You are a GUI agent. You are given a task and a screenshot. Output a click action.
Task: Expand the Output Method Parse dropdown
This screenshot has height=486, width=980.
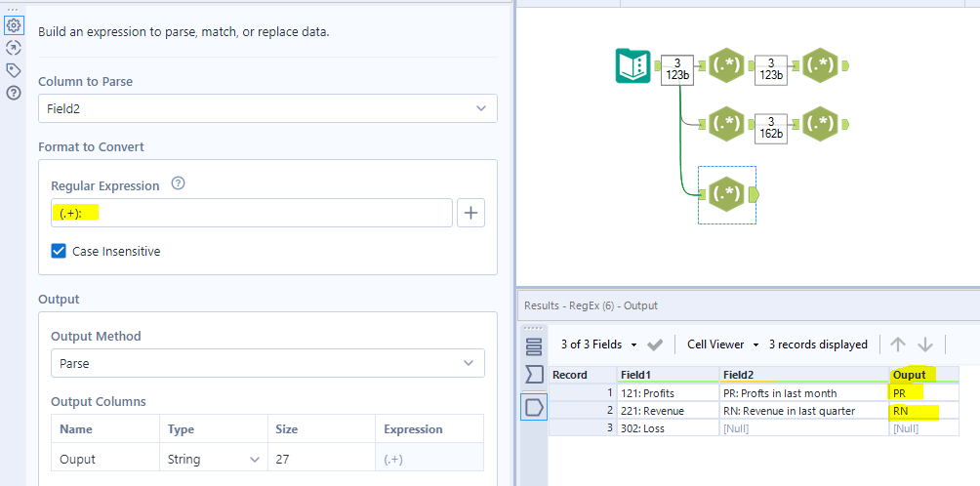[x=267, y=363]
